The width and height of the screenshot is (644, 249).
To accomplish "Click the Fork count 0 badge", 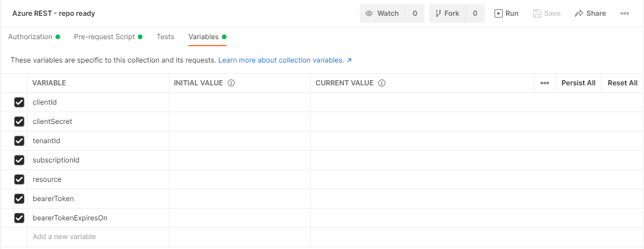I will [x=475, y=13].
